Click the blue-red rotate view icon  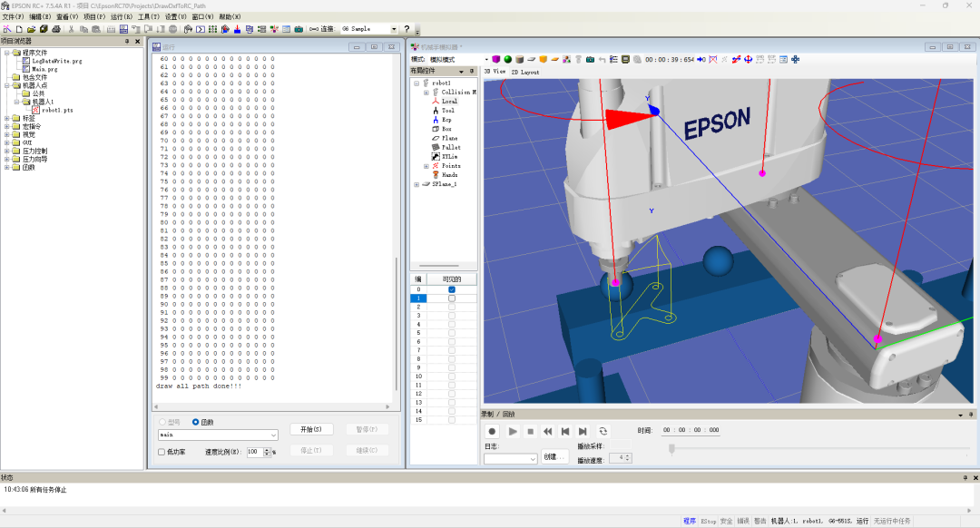coord(736,59)
